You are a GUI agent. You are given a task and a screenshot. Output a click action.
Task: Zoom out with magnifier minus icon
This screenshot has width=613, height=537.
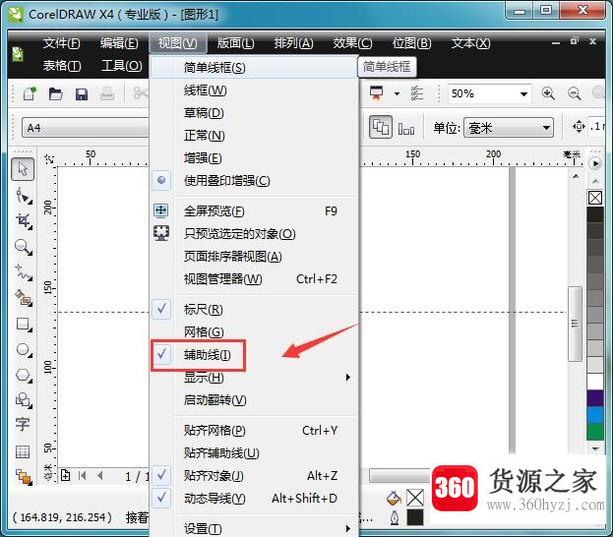[x=574, y=93]
